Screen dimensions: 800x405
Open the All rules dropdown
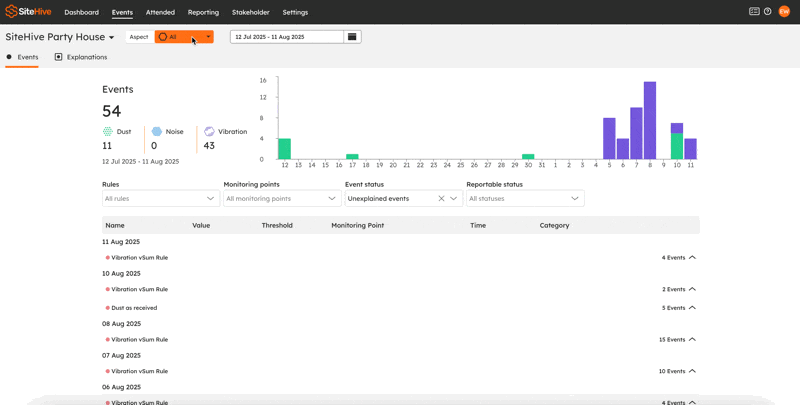161,198
